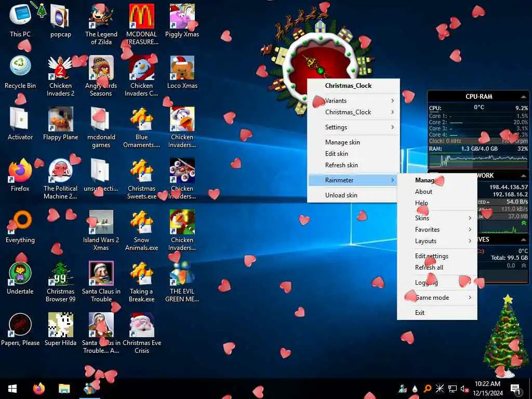Image resolution: width=532 pixels, height=399 pixels.
Task: Collapse the CPU-RAM panel arrow
Action: pyautogui.click(x=523, y=97)
